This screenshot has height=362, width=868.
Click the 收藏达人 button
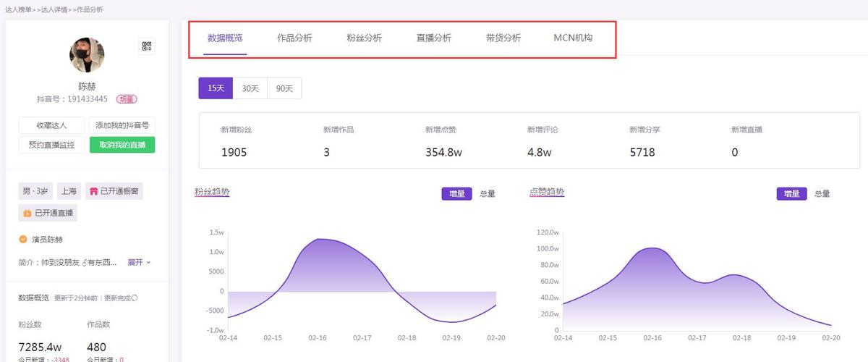51,125
